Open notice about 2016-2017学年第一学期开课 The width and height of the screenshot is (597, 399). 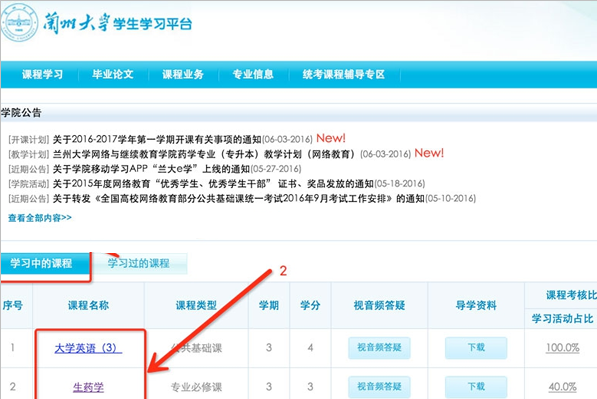(x=157, y=139)
